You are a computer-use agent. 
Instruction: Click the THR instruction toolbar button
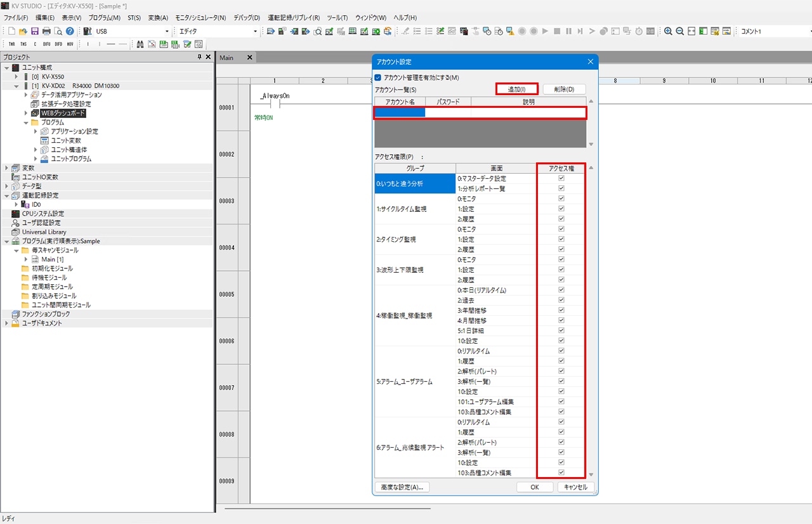[x=11, y=44]
